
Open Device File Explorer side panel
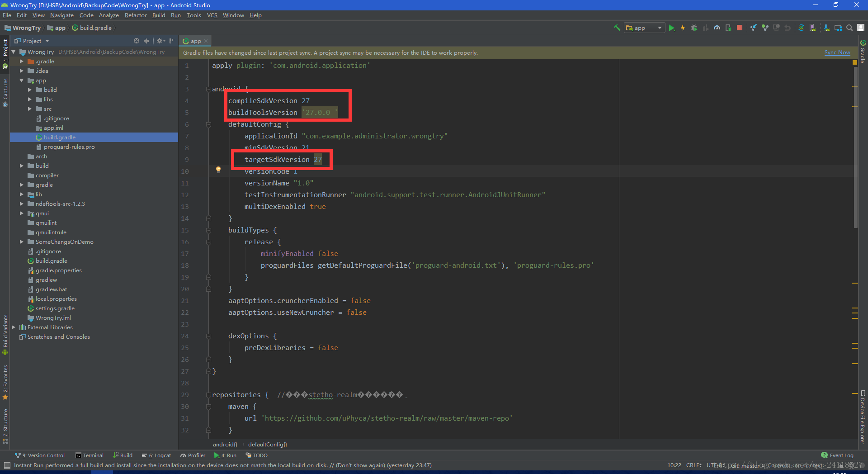863,417
